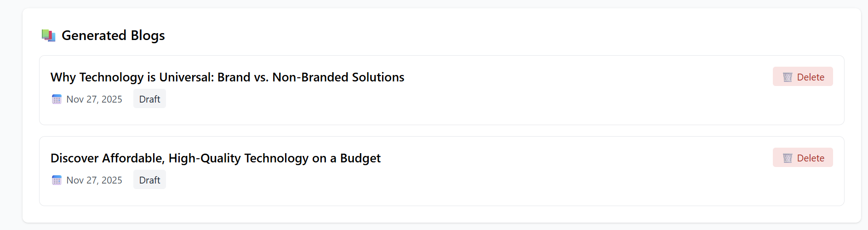
Task: Click the word 'Budget' in second blog title
Action: [x=360, y=158]
